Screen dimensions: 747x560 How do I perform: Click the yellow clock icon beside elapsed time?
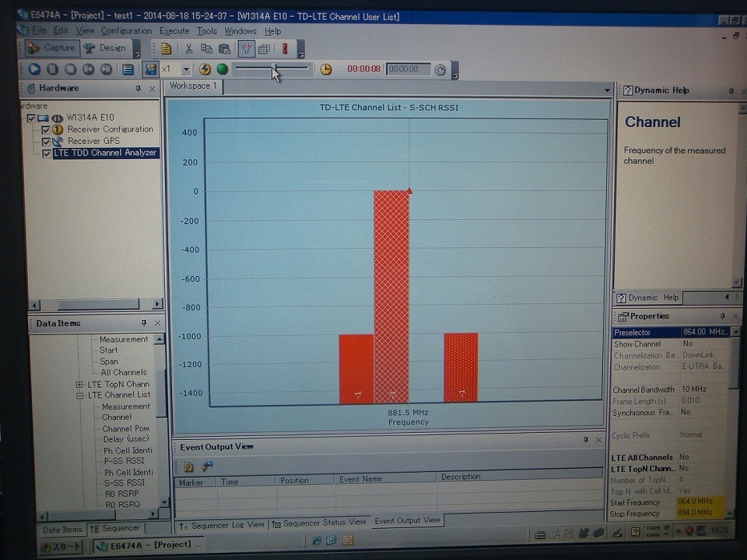click(x=326, y=70)
